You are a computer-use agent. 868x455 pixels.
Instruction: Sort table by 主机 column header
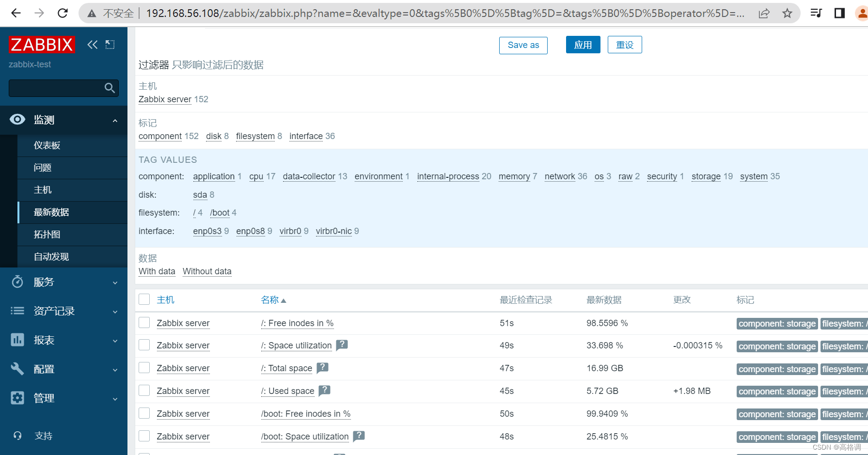[165, 300]
